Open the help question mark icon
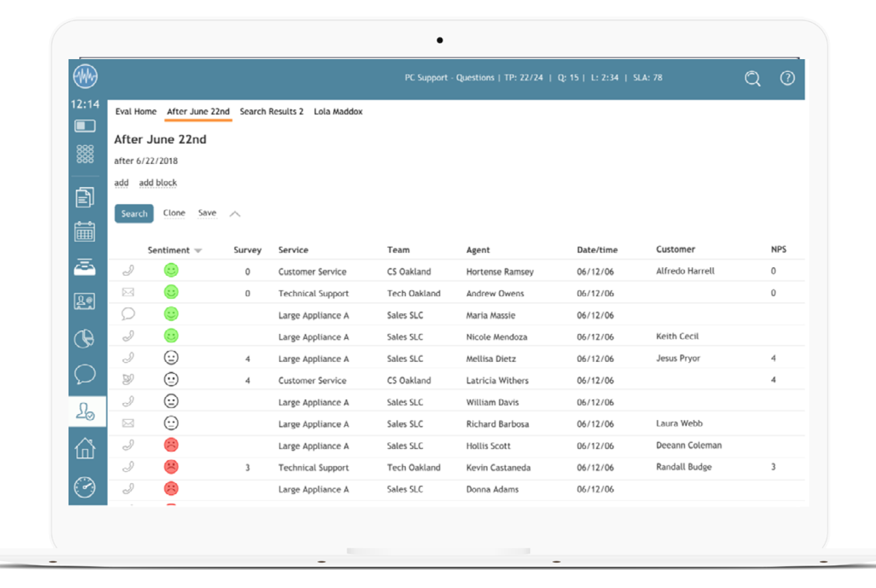This screenshot has width=876, height=588. click(788, 78)
